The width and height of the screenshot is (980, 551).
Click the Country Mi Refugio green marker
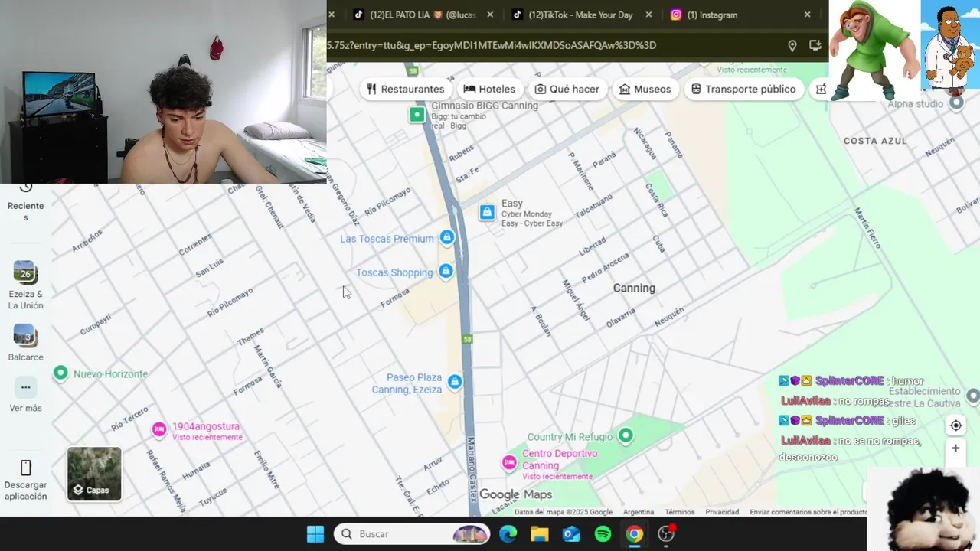[626, 435]
